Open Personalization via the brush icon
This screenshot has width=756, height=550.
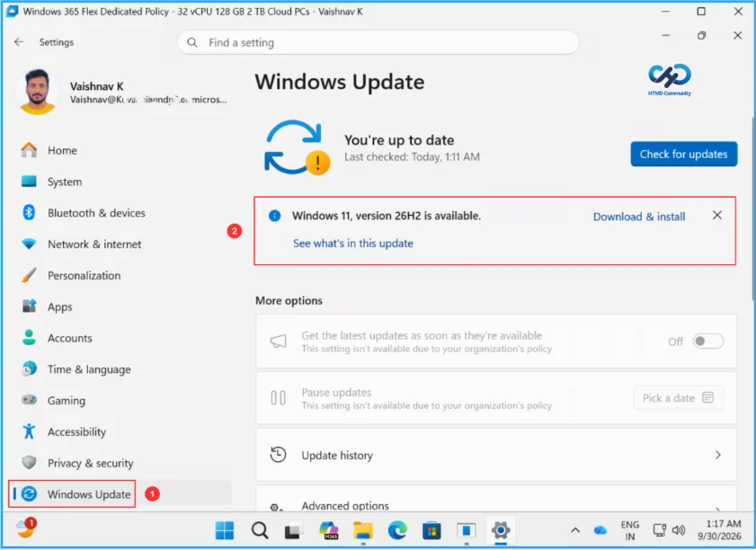[29, 275]
